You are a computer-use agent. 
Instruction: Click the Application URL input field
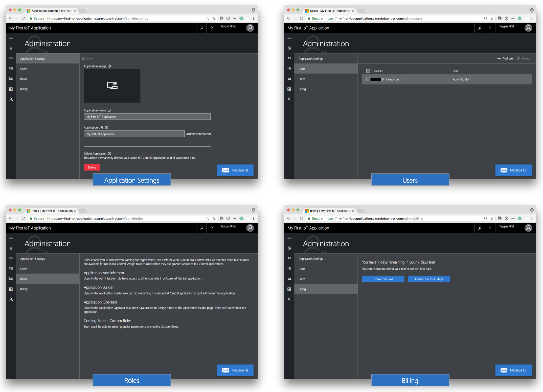click(x=134, y=134)
